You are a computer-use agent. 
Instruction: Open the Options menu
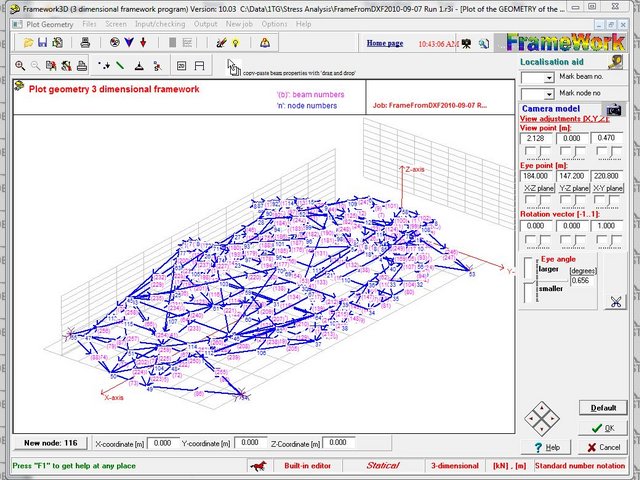coord(274,22)
